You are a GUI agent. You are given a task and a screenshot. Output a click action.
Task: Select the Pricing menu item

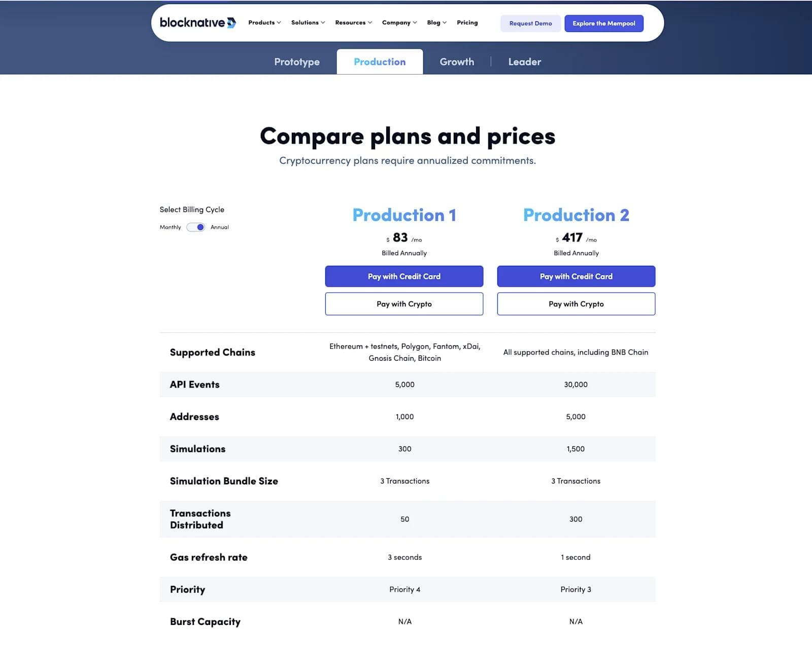pyautogui.click(x=467, y=22)
